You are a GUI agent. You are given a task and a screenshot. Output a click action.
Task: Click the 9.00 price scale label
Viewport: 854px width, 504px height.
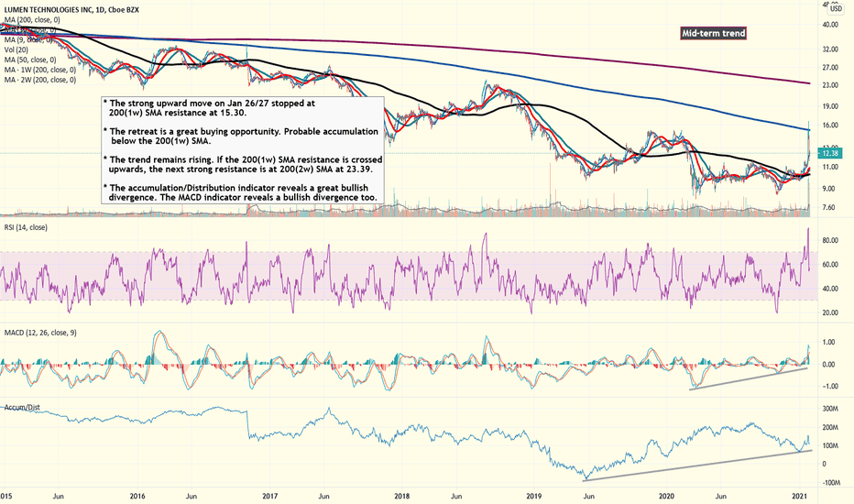click(829, 189)
